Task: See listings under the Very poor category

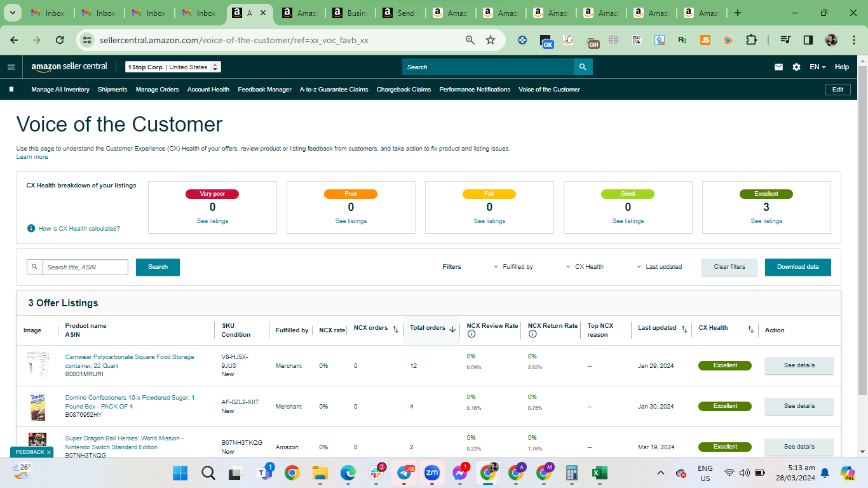Action: 212,221
